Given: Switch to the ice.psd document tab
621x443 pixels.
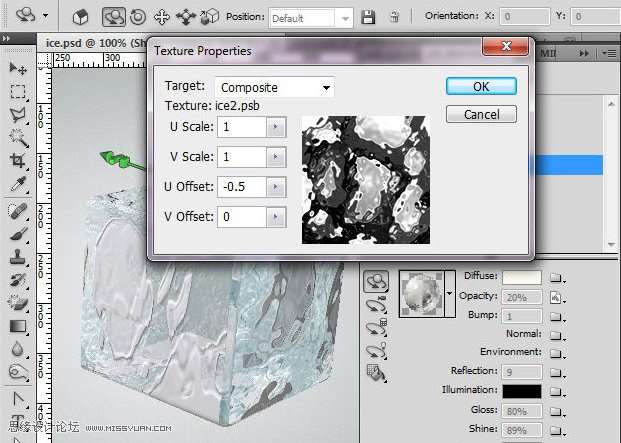Looking at the screenshot, I should (92, 43).
